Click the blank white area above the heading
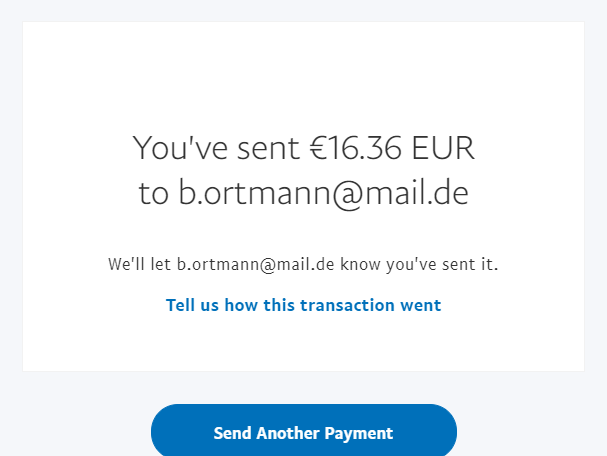The height and width of the screenshot is (456, 607). tap(303, 70)
